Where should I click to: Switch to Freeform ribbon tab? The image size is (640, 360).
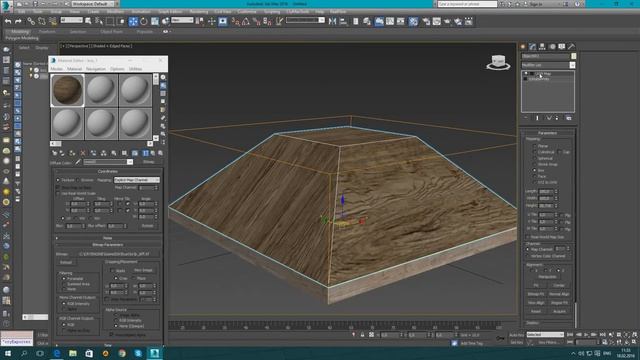pyautogui.click(x=47, y=31)
